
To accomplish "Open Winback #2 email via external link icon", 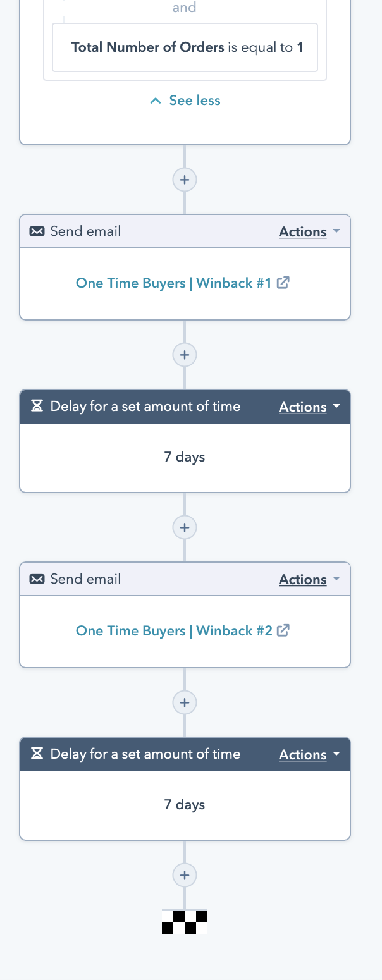I will (284, 630).
